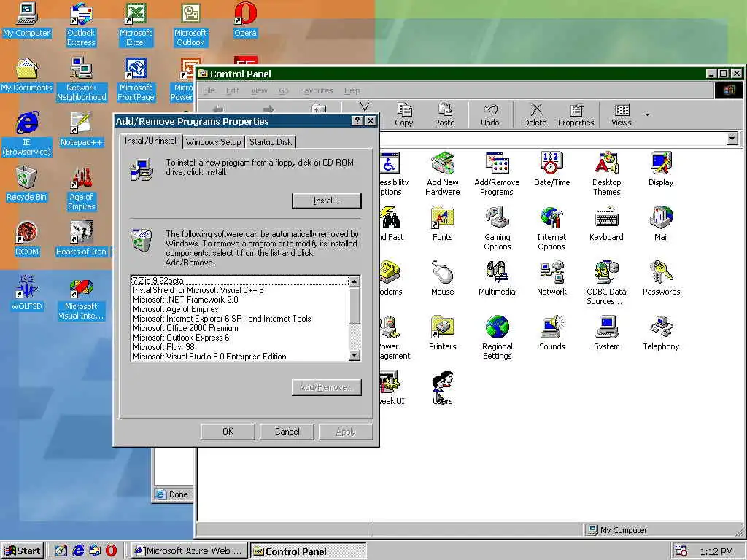
Task: Open the Sounds applet
Action: (x=551, y=332)
